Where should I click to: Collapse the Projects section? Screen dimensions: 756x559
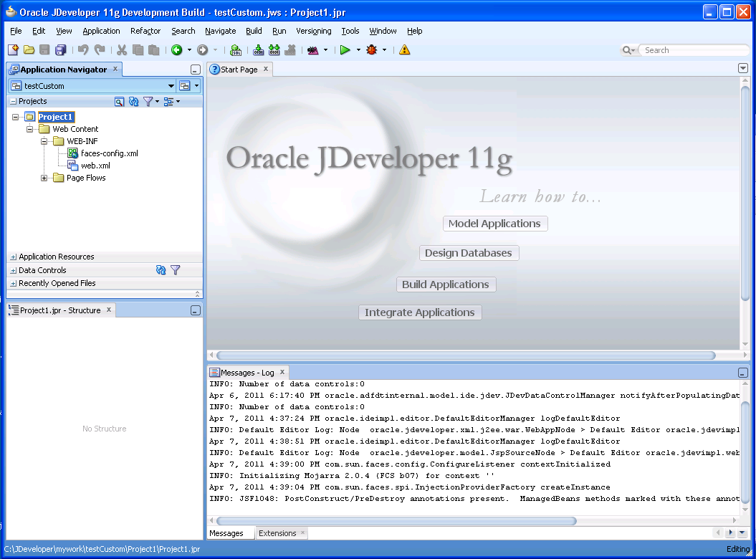[x=14, y=101]
